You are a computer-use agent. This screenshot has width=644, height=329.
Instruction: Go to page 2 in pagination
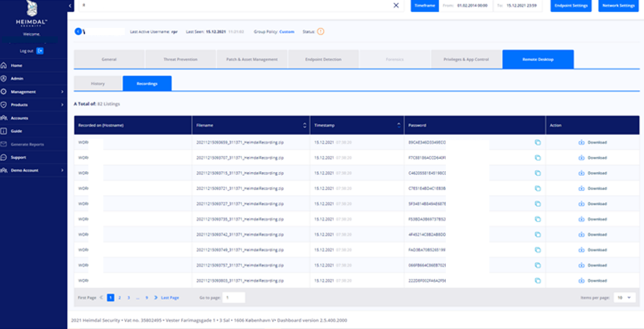[x=120, y=297]
